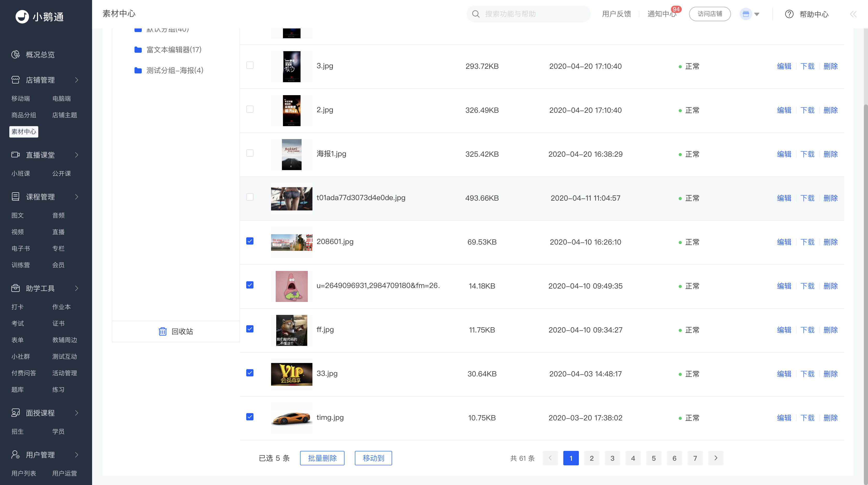Open thumbnail of 33.jpg VIP image
Viewport: 868px width, 485px height.
291,374
